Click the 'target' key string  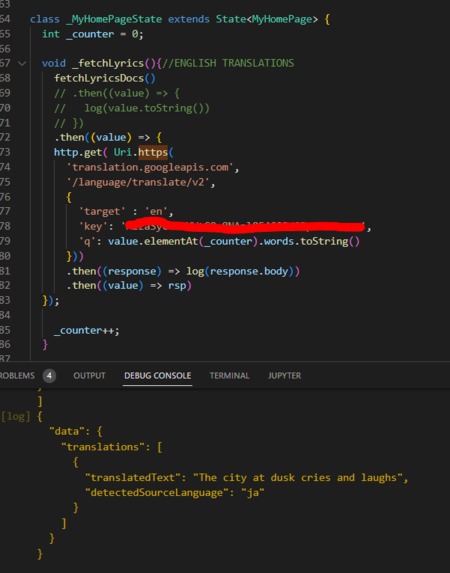pos(102,212)
